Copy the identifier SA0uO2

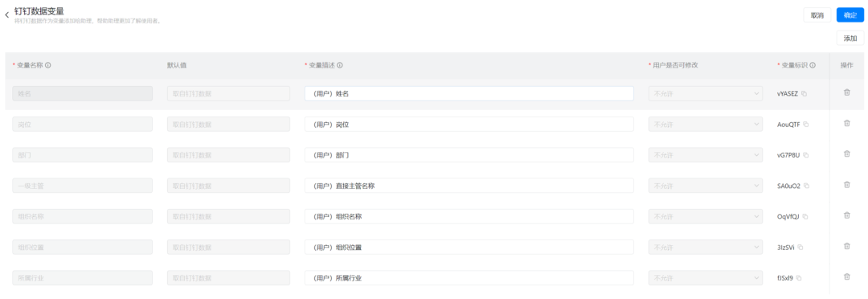(x=807, y=186)
